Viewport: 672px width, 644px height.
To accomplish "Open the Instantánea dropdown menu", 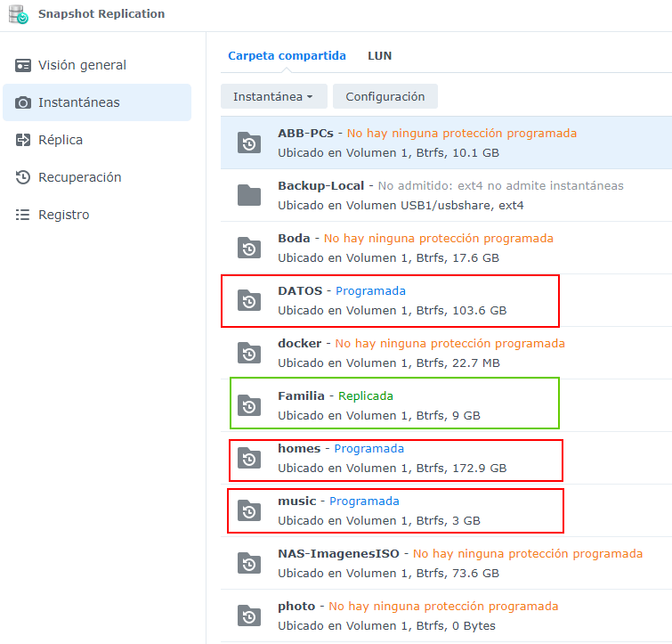I will [273, 96].
